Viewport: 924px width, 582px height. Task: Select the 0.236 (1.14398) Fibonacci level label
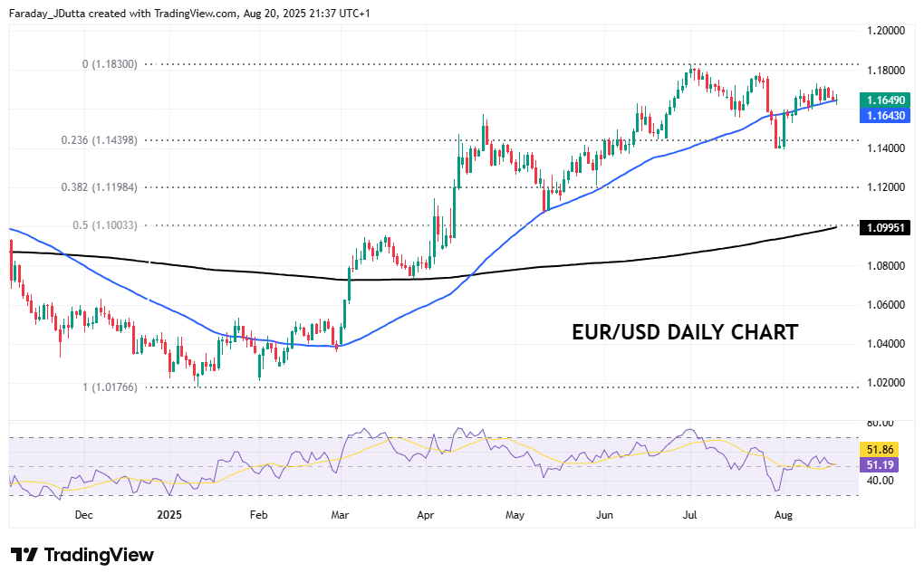100,140
